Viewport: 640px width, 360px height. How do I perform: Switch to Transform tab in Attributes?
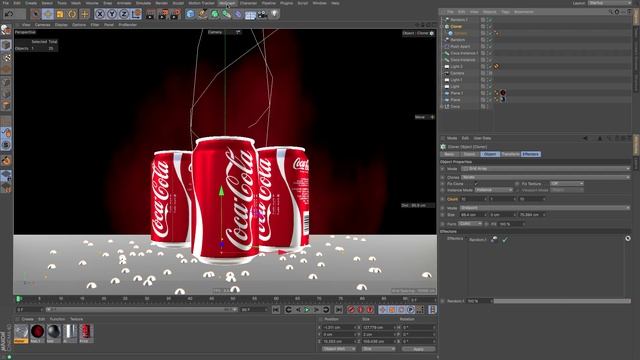coord(510,154)
